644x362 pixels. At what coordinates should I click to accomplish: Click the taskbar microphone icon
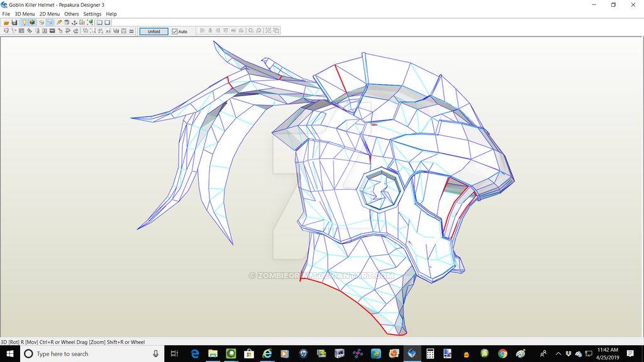click(x=156, y=353)
